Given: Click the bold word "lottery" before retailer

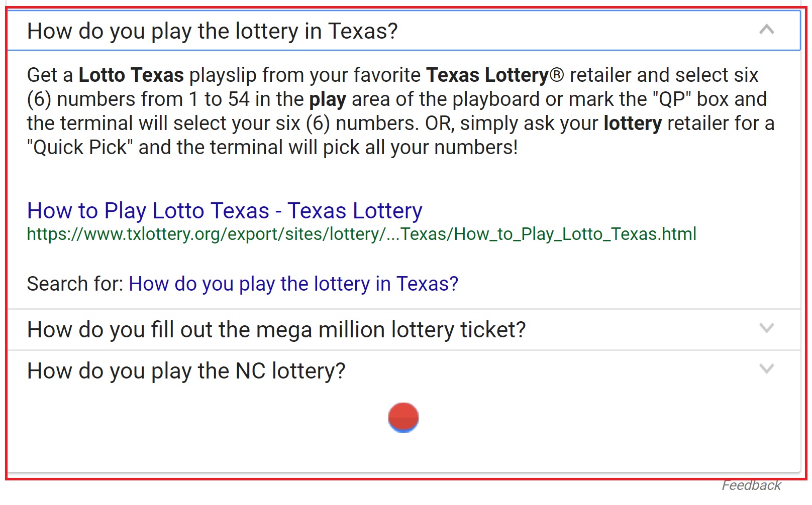Looking at the screenshot, I should (x=633, y=123).
